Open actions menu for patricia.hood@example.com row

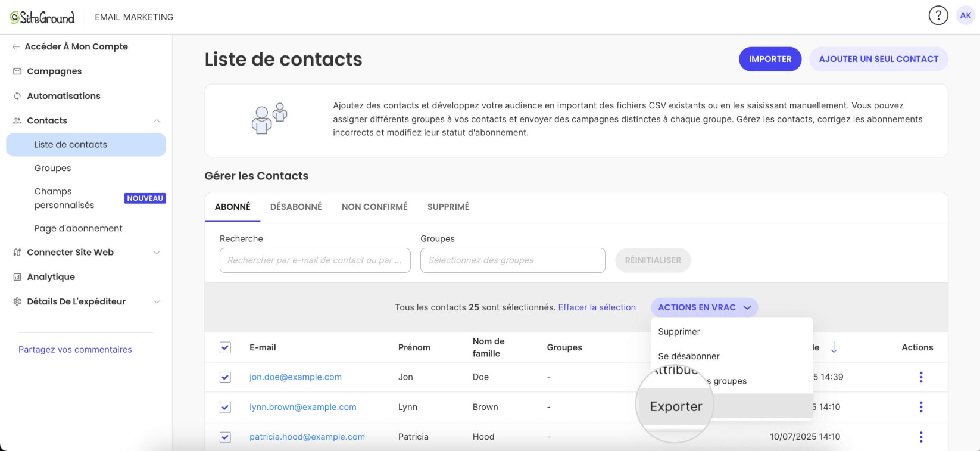coord(920,437)
